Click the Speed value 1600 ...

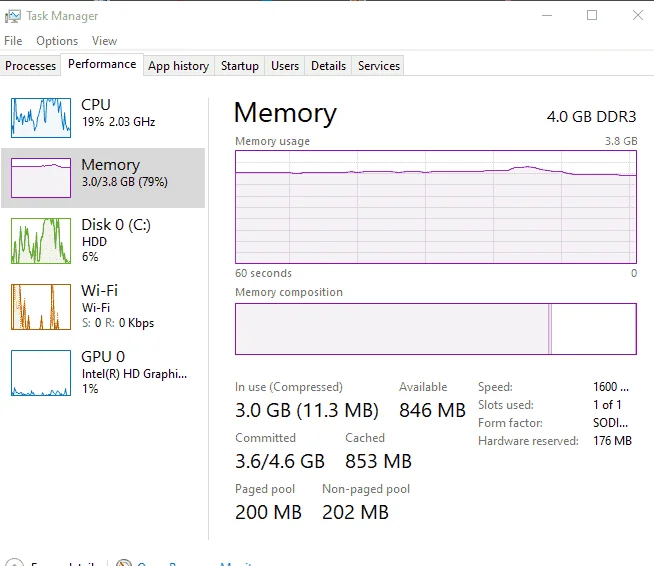point(611,387)
